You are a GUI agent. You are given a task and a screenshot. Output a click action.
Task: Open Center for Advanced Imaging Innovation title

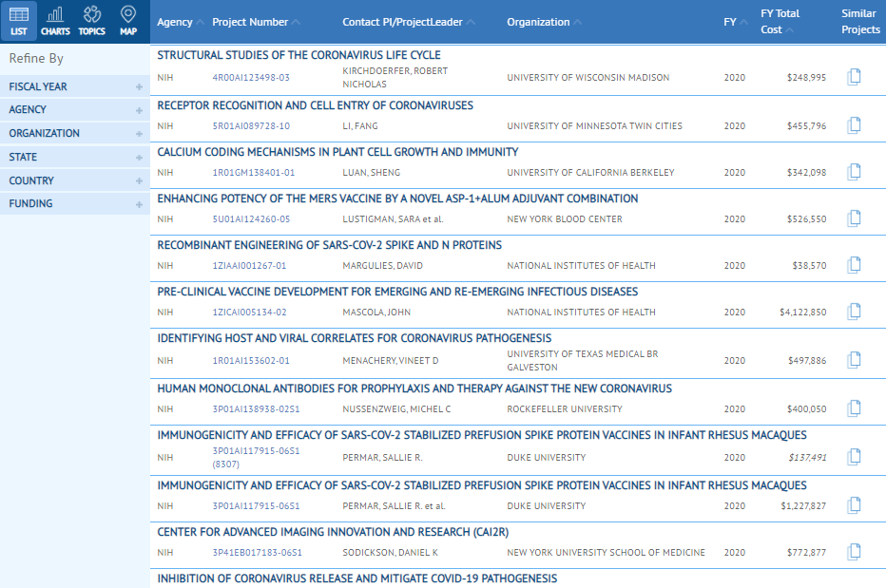tap(333, 532)
